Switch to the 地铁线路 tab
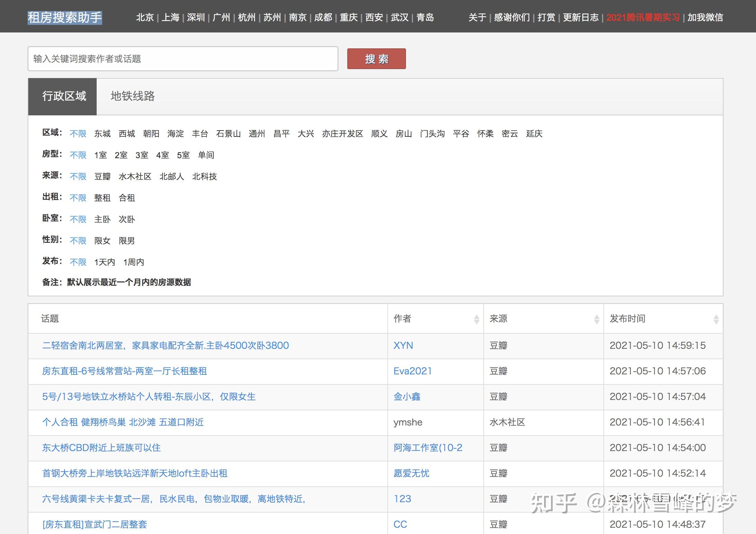 (x=133, y=96)
